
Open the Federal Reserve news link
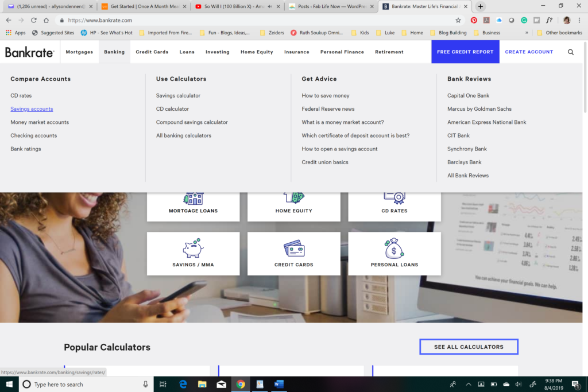click(x=328, y=108)
